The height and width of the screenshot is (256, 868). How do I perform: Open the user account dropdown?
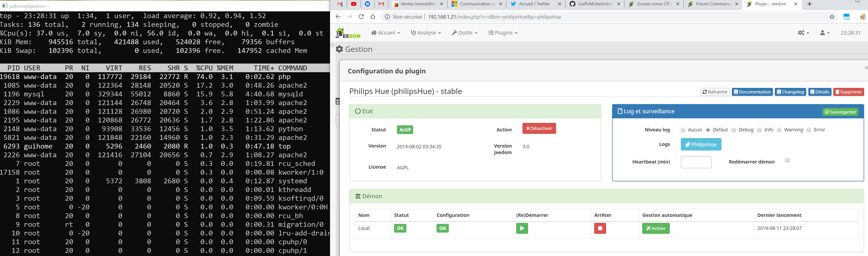825,33
